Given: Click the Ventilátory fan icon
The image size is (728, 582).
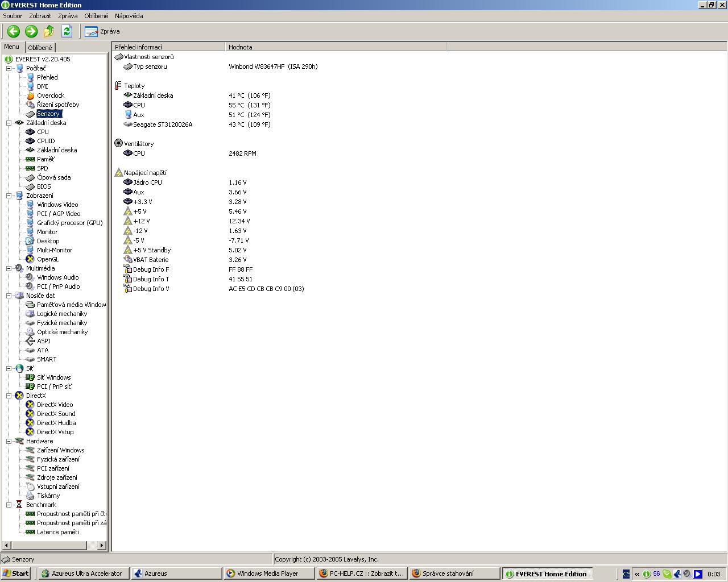Looking at the screenshot, I should pos(118,144).
